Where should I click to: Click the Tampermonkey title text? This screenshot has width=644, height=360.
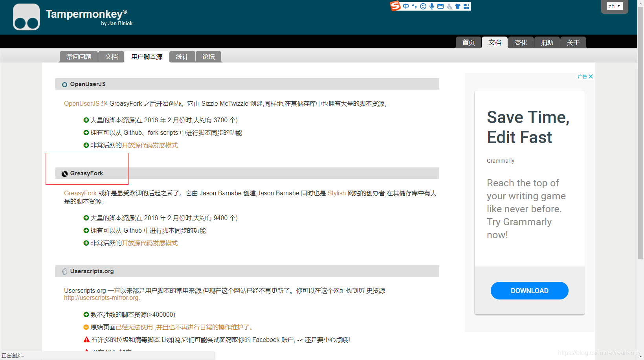[x=86, y=14]
